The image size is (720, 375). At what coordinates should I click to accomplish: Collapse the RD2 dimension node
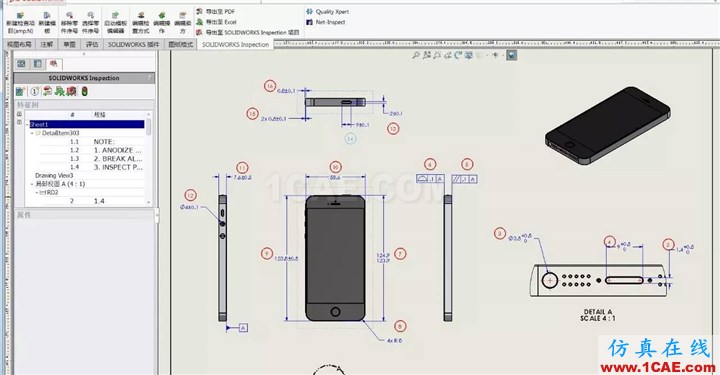37,193
